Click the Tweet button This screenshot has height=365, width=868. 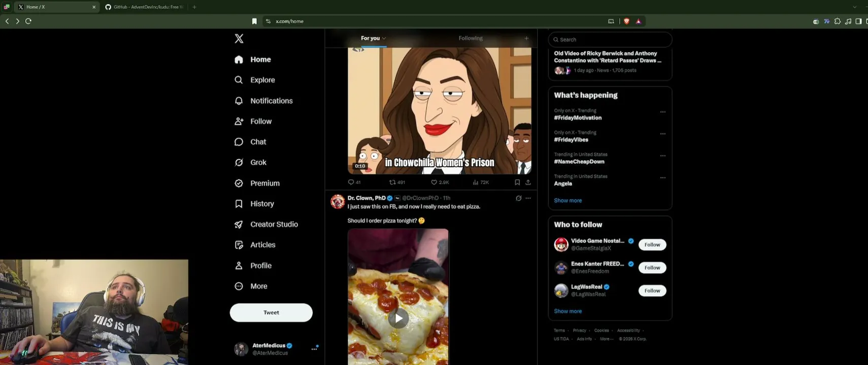[271, 313]
